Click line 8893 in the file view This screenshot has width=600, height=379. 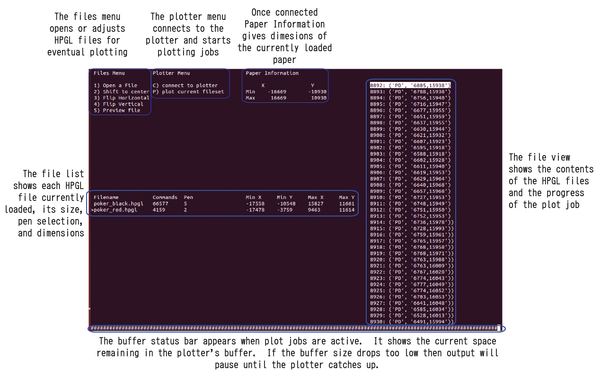point(410,91)
